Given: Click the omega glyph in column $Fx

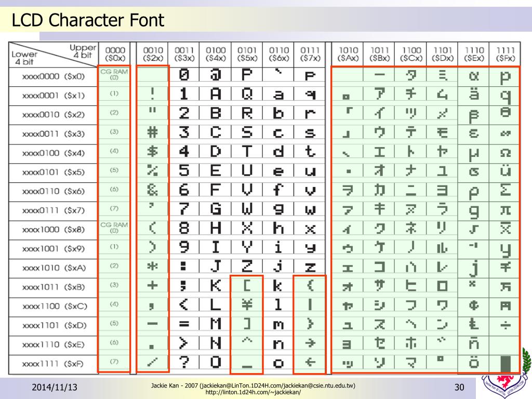Looking at the screenshot, I should [x=505, y=153].
